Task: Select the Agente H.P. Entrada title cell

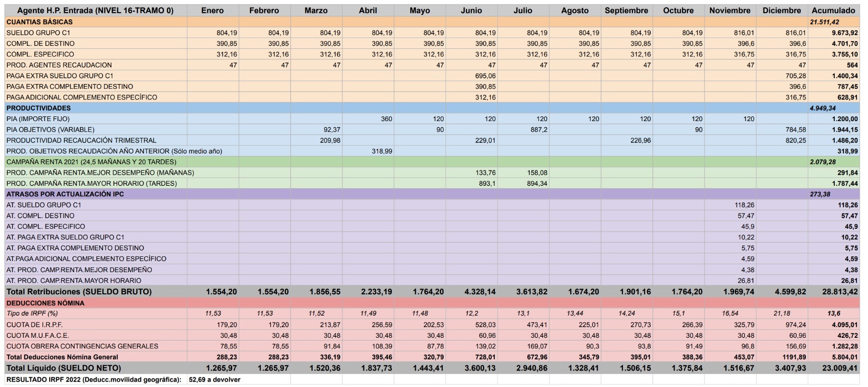Action: point(95,11)
